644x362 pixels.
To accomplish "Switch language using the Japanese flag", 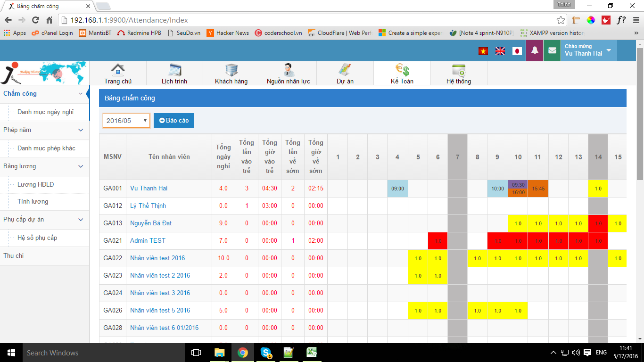I will pos(517,51).
